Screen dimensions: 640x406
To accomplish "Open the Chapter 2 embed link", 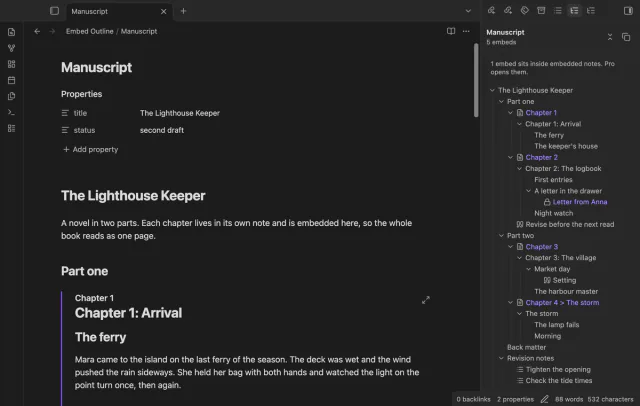I will pos(541,158).
